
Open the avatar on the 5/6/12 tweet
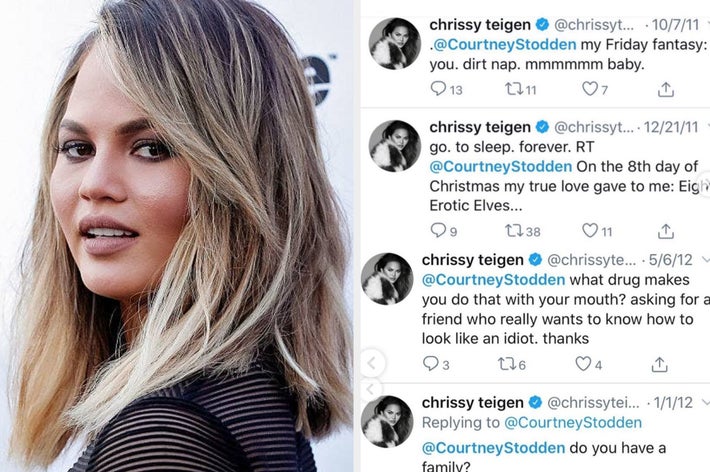[x=387, y=279]
